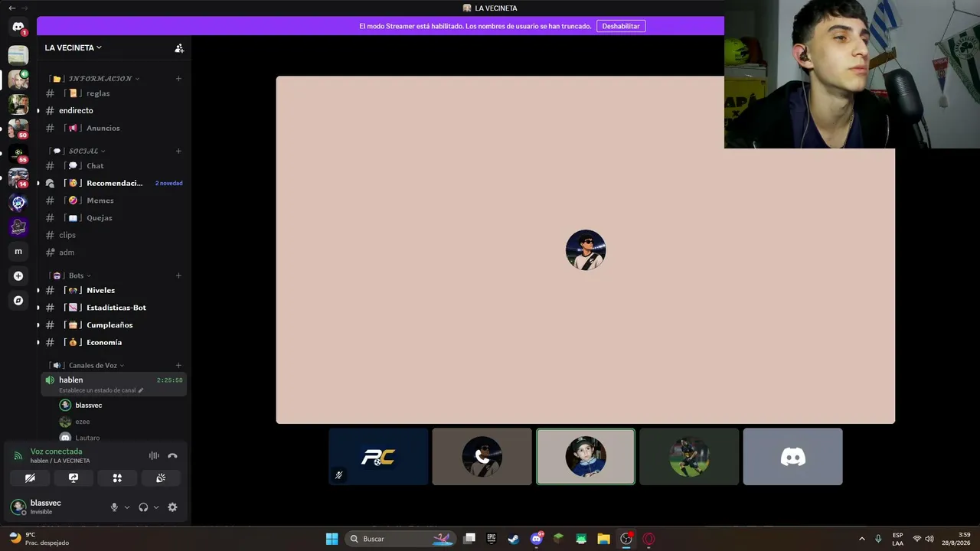
Task: Disconnect from the voice channel
Action: (x=172, y=456)
